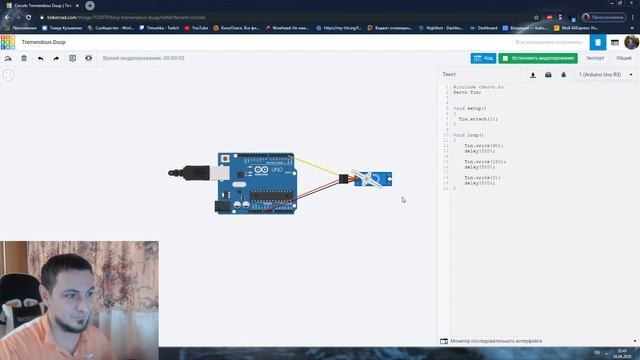
Task: Click the Tim.write(180) code line
Action: (x=485, y=162)
